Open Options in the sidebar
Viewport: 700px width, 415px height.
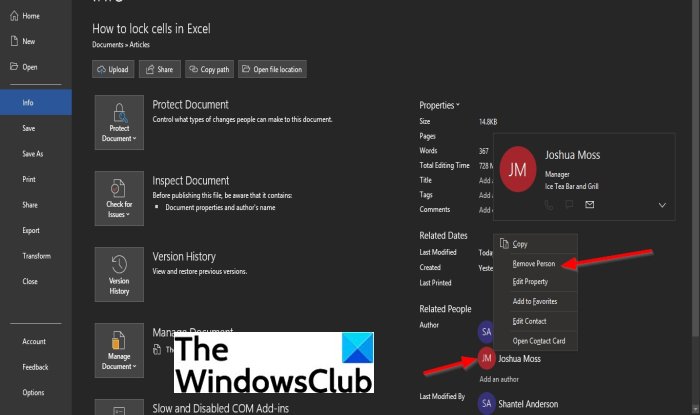[x=33, y=392]
